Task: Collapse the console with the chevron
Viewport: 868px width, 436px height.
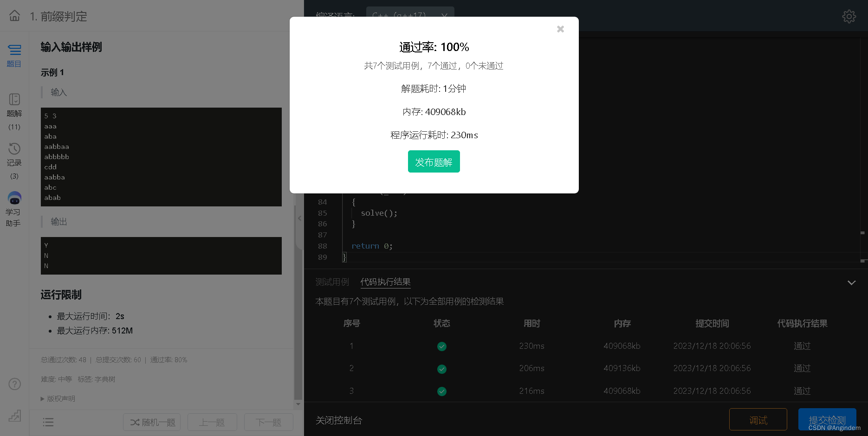Action: click(851, 282)
